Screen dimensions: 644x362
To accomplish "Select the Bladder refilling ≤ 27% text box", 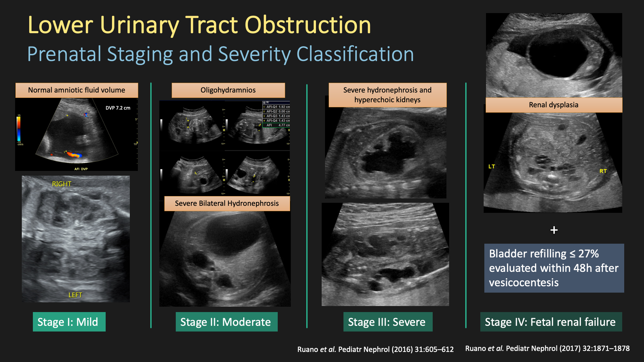I will [554, 268].
